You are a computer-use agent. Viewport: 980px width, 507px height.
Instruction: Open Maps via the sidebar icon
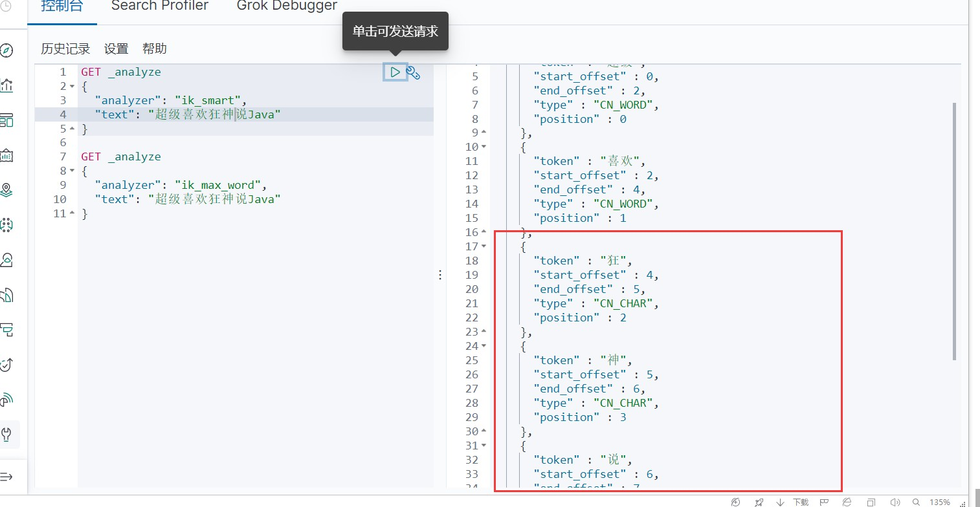[x=6, y=190]
